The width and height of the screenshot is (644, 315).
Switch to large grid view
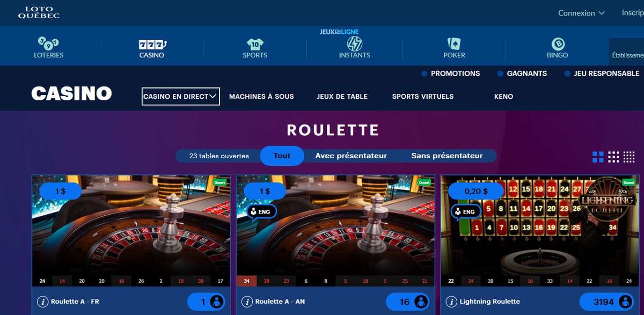pos(598,157)
